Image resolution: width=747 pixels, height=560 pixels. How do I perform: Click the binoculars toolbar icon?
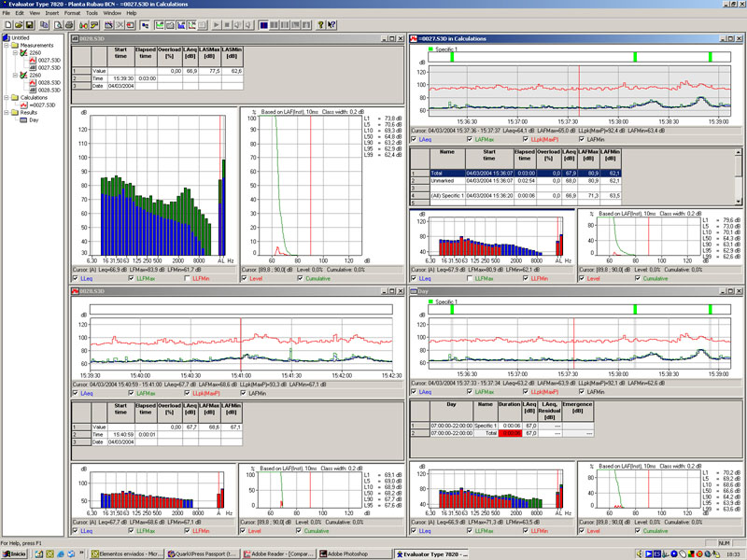(x=84, y=25)
